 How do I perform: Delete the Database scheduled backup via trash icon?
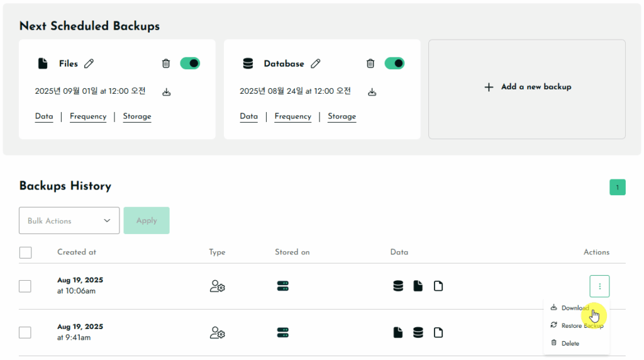(370, 64)
